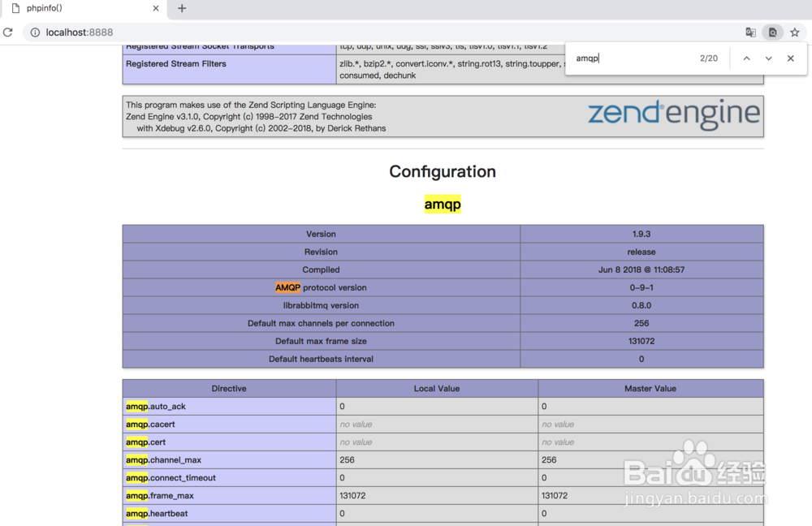Image resolution: width=812 pixels, height=526 pixels.
Task: Click the amqp.heartbeat directive
Action: (x=157, y=514)
